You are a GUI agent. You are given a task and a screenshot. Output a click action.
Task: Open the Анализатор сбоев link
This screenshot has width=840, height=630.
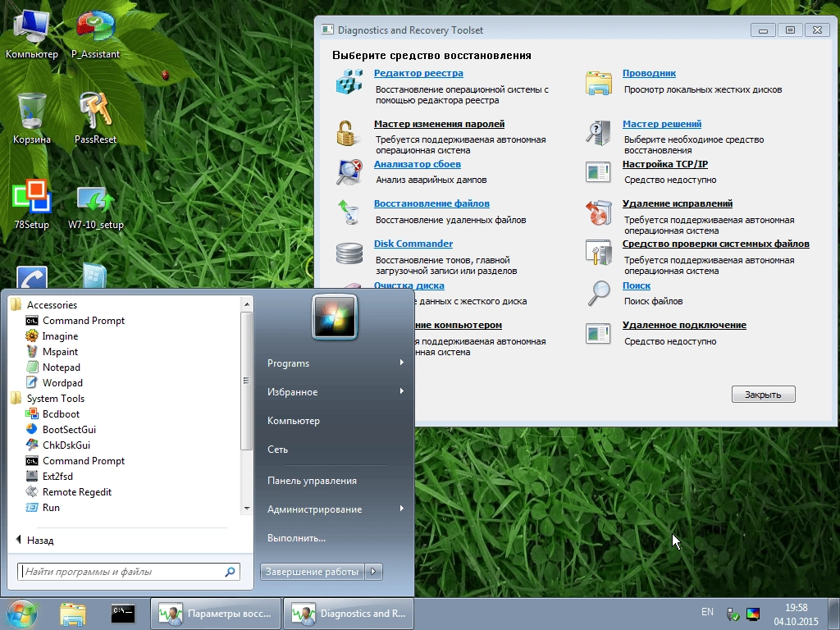point(418,164)
